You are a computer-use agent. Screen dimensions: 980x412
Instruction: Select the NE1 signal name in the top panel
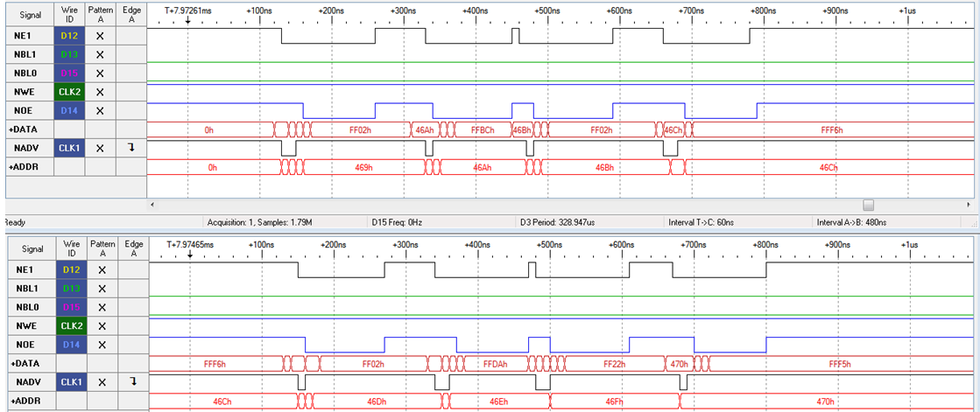[x=24, y=36]
